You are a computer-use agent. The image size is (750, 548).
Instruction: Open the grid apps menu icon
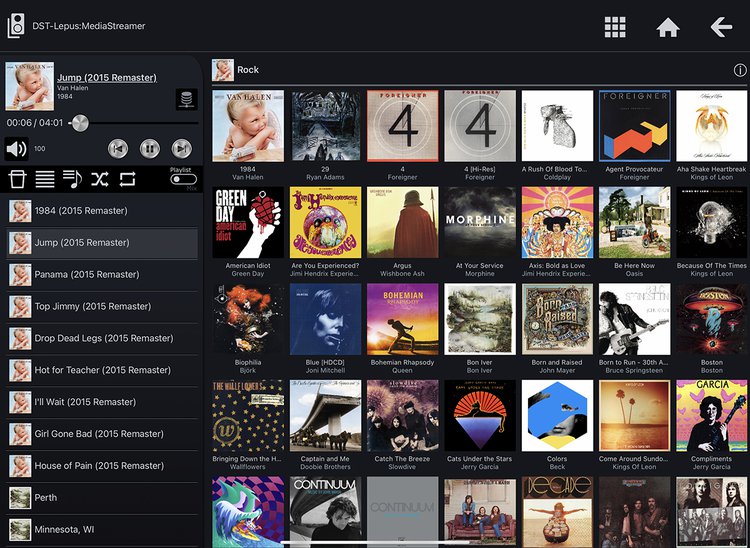pyautogui.click(x=615, y=27)
